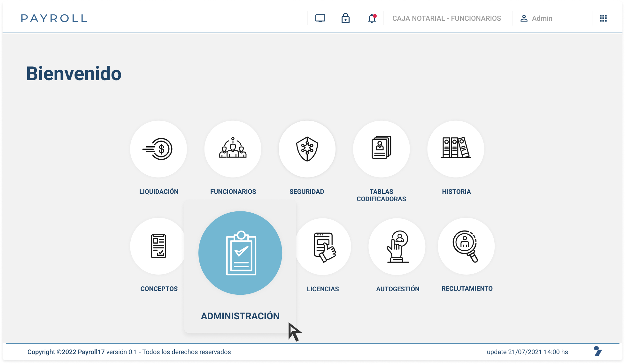Click the Administración label text
Screen dimensions: 625x364
(x=240, y=316)
